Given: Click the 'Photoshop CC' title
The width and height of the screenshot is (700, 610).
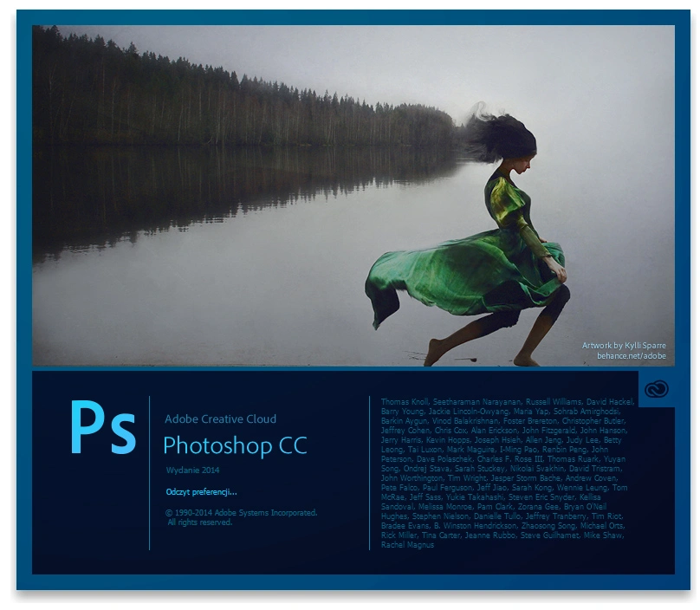Looking at the screenshot, I should coord(236,445).
